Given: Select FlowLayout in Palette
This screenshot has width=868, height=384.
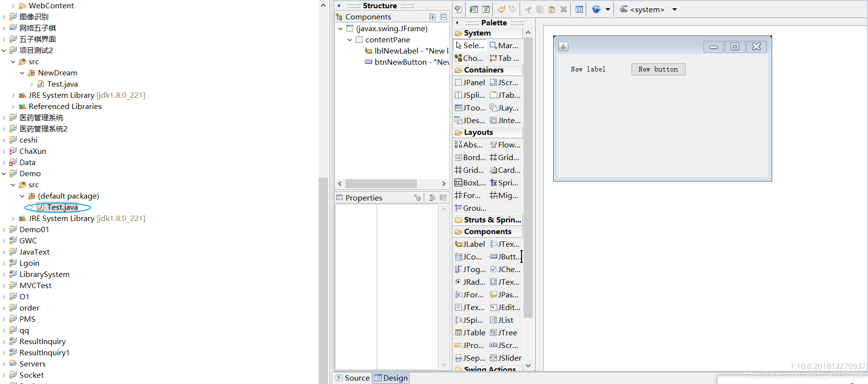Looking at the screenshot, I should pos(505,145).
